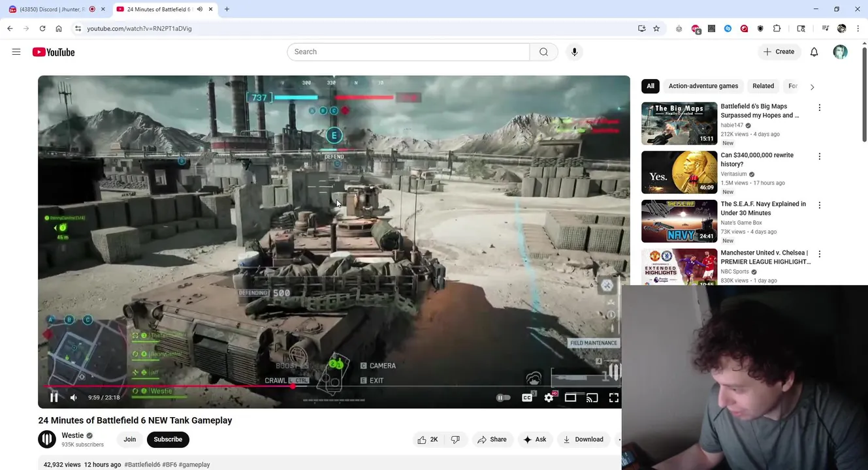Install app icon in address bar
Image resolution: width=868 pixels, height=470 pixels.
642,29
